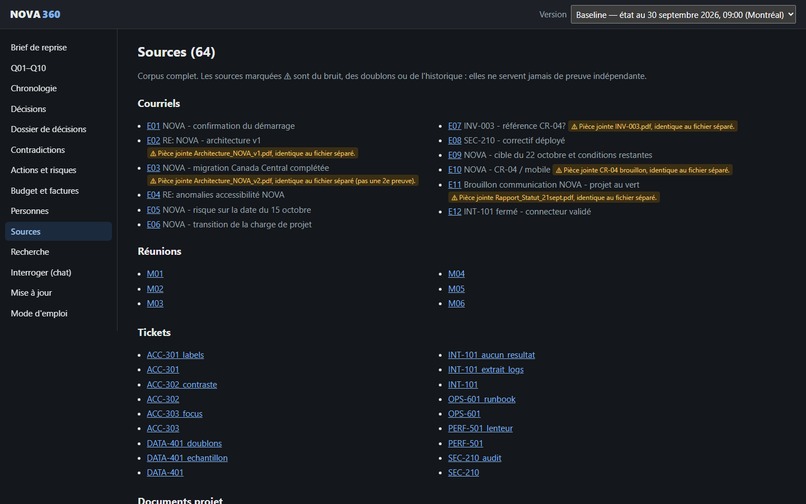Go to Mise à jour

coord(59,293)
